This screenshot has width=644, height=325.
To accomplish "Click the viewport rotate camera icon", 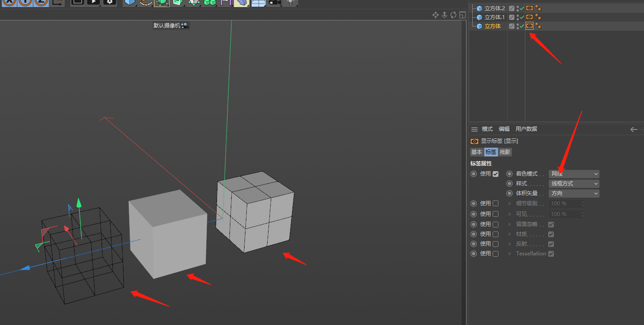I will pyautogui.click(x=453, y=15).
